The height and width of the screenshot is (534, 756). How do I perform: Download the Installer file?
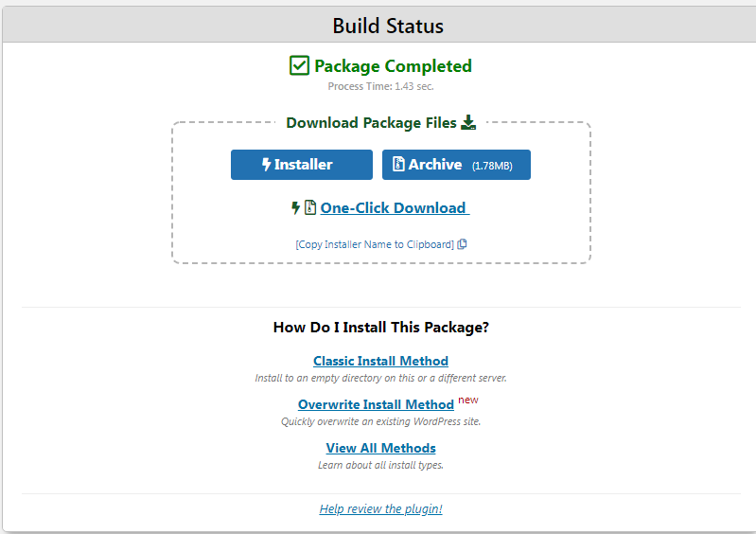pos(301,165)
